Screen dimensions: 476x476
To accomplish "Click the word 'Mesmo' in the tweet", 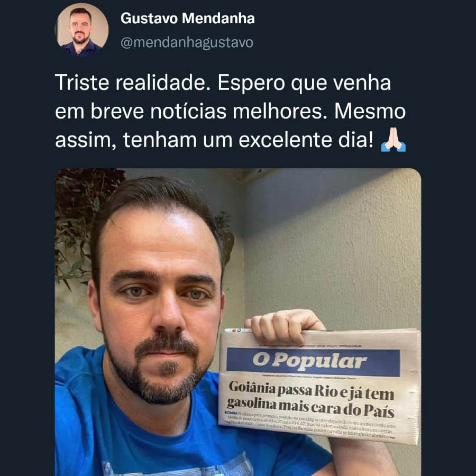I will (370, 112).
